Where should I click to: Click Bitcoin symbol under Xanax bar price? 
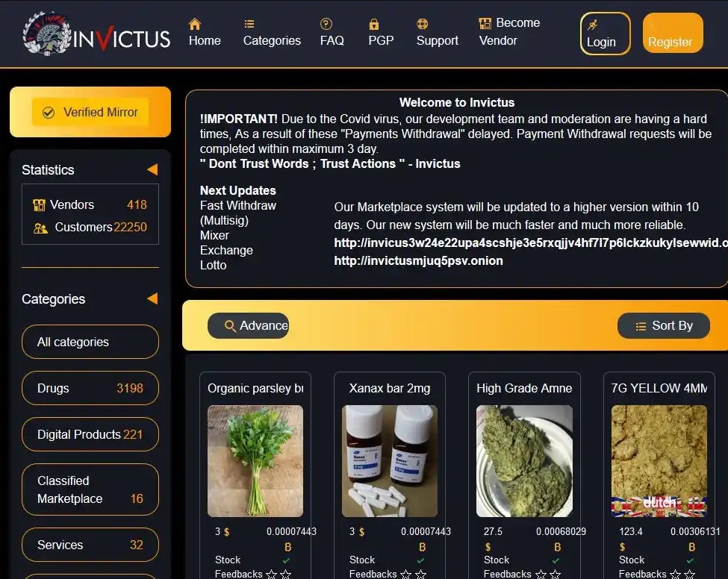point(423,547)
